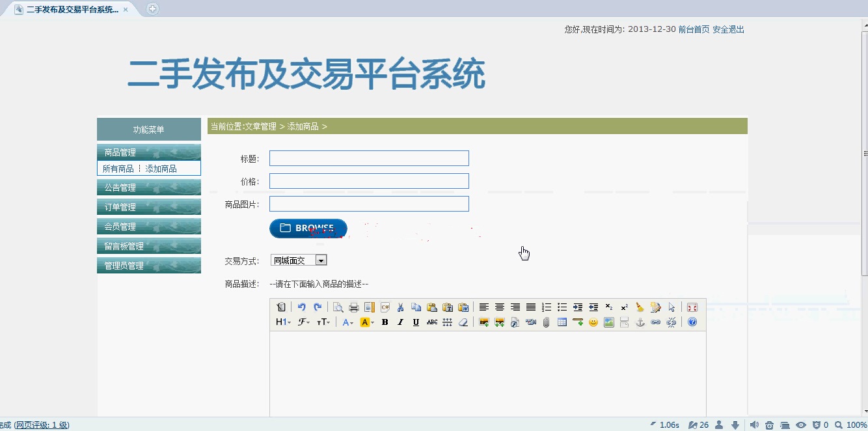
Task: Select all content with the cursor icon
Action: [x=671, y=307]
